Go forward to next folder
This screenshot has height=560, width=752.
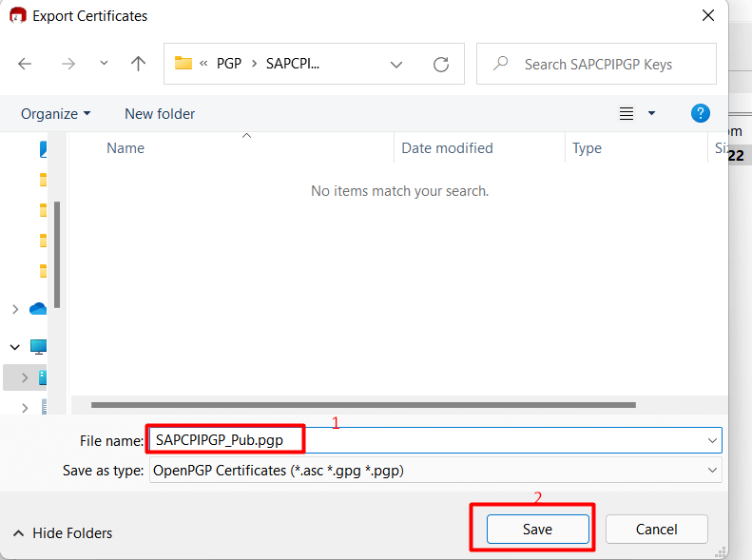point(68,64)
